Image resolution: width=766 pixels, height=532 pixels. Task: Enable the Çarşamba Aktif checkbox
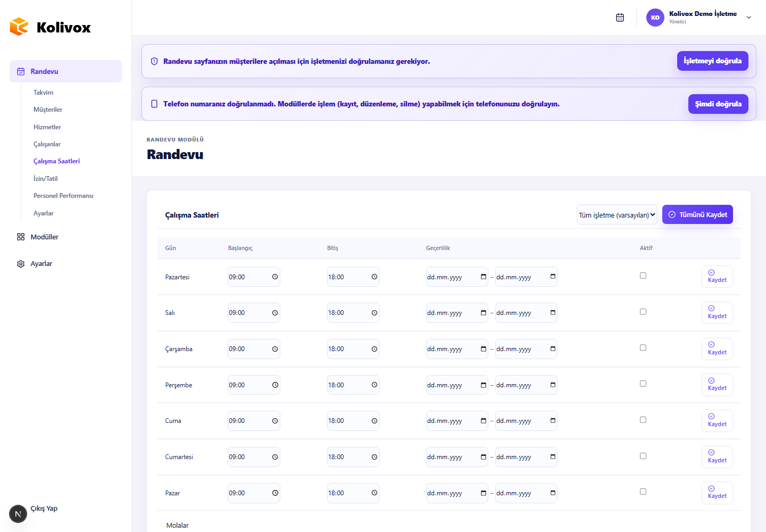tap(643, 348)
